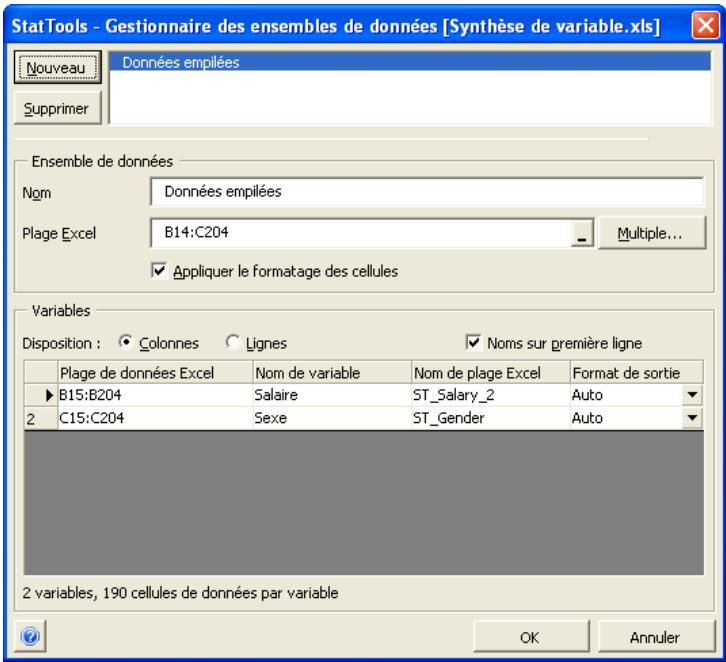Click the Salaire variable name cell

pos(332,395)
